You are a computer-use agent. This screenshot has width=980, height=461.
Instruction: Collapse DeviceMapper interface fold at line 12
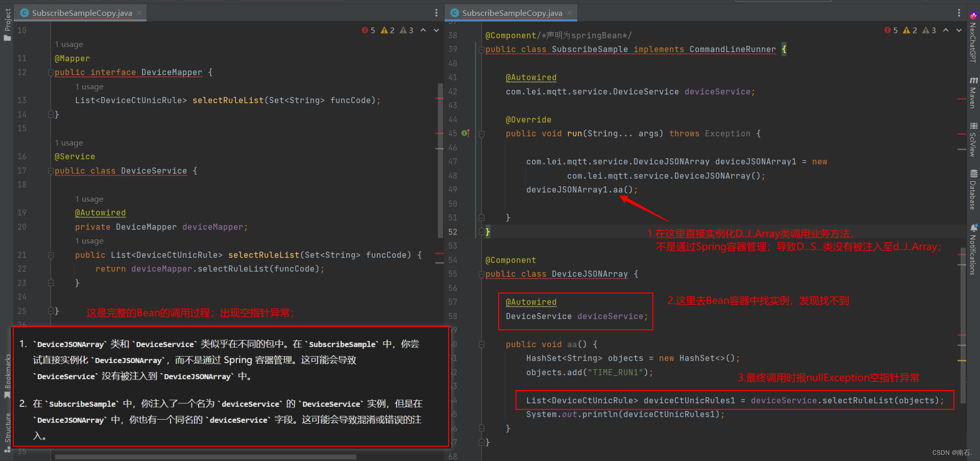(x=51, y=72)
